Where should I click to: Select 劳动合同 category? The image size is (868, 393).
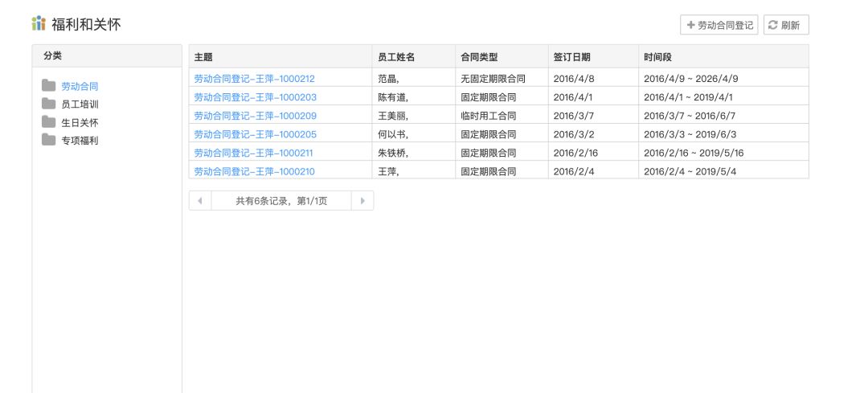80,86
